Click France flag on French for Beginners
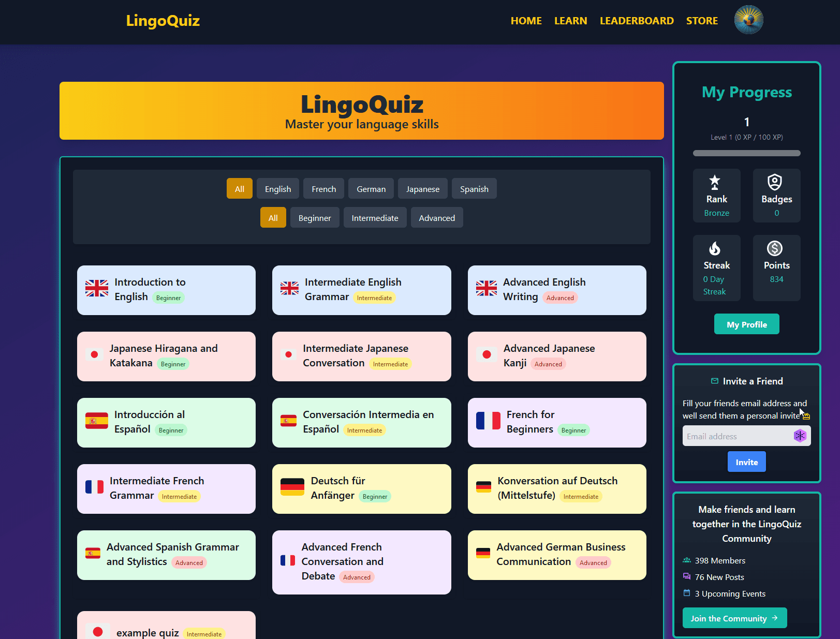Screen dimensions: 840x639 click(488, 421)
